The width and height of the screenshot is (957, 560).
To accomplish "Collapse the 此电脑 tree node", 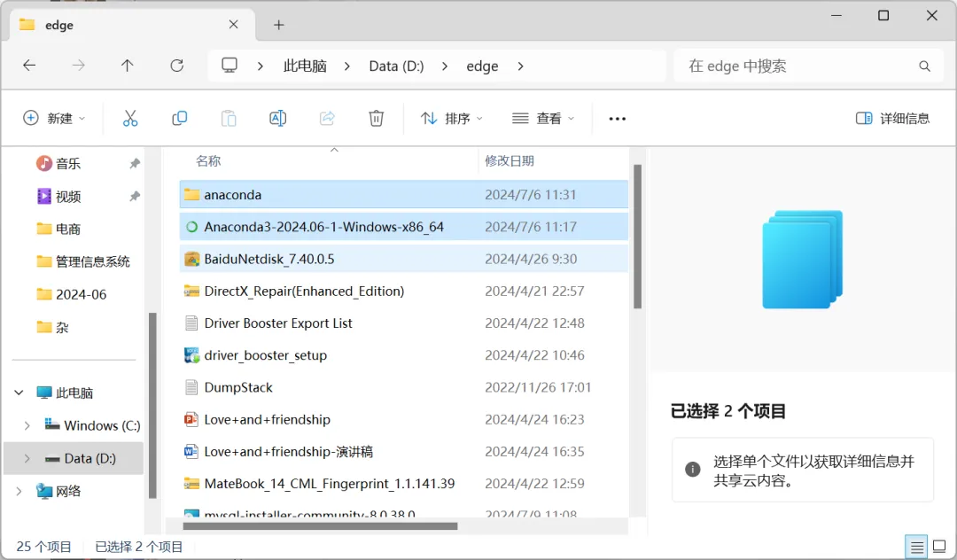I will point(19,393).
